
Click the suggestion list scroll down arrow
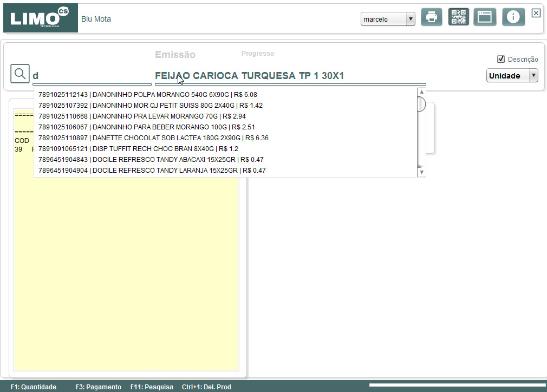point(421,172)
